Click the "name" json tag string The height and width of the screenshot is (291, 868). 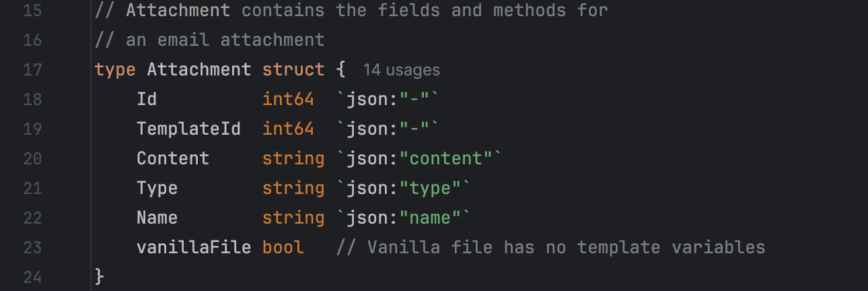[431, 218]
